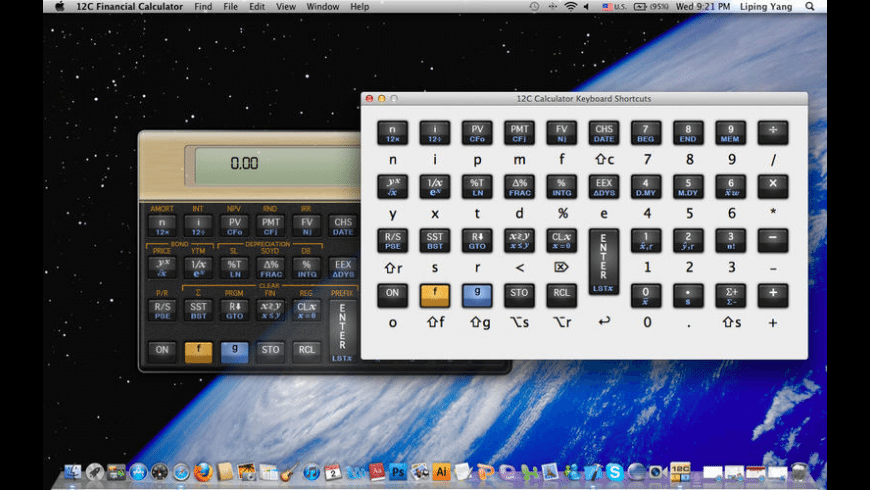Viewport: 870px width, 490px height.
Task: Open the Calendar dock icon
Action: [x=333, y=472]
